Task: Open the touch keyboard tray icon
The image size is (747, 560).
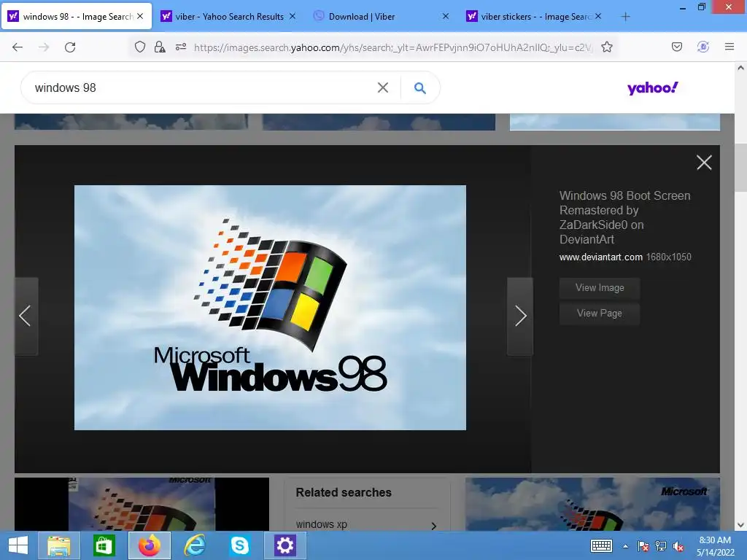Action: pos(601,546)
